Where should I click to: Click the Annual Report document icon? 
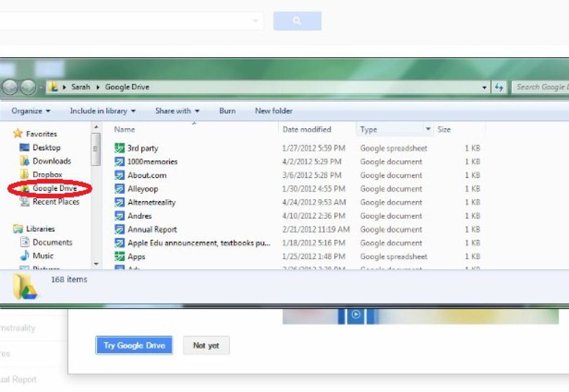click(x=119, y=229)
